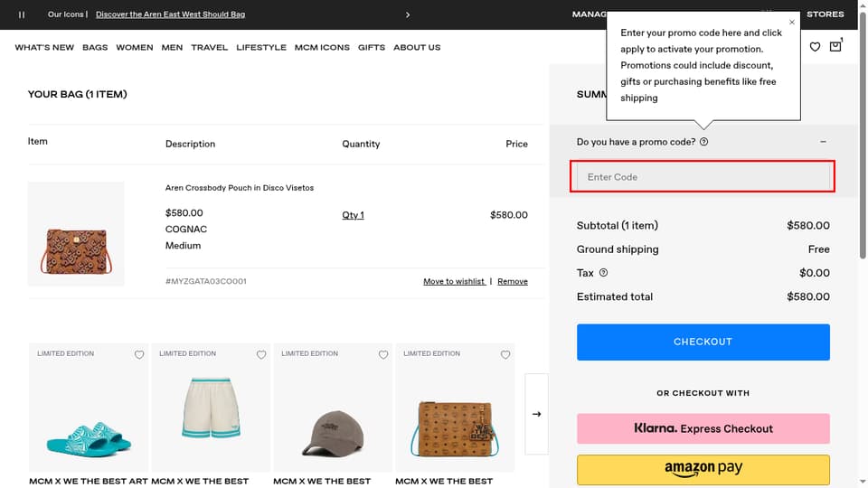Open About Us menu
The width and height of the screenshot is (868, 488).
coord(417,48)
